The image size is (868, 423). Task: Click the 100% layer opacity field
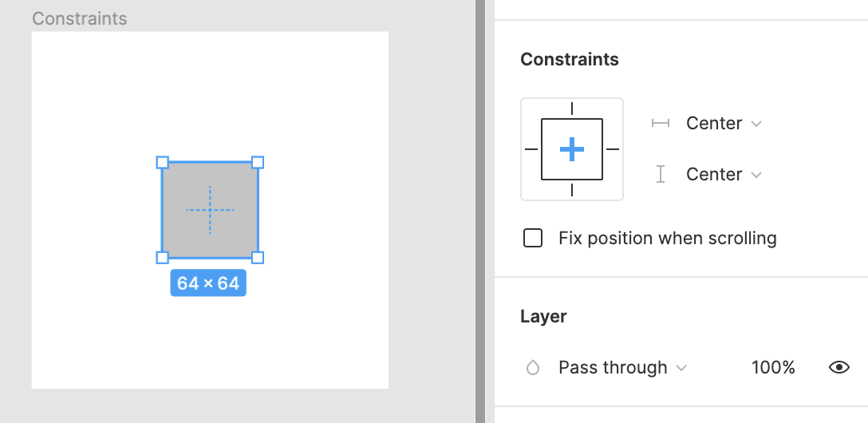click(773, 368)
